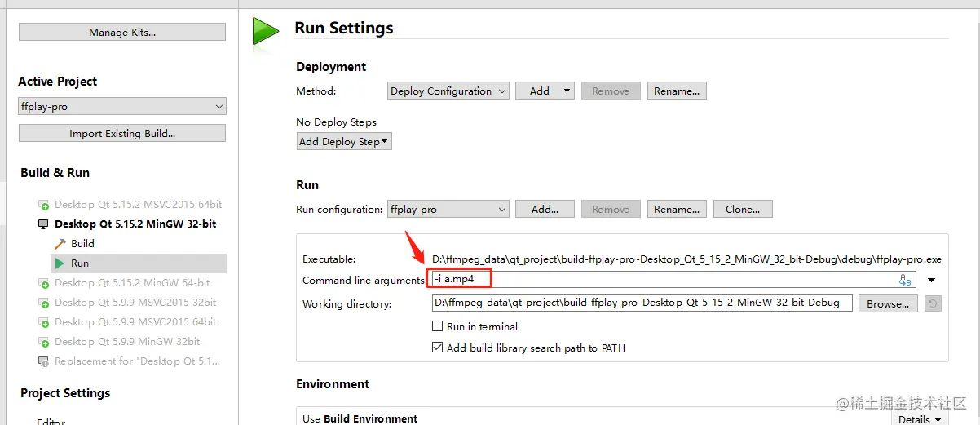Click plus icon of Desktop Qt 5.15.2 MSVC2015 64bit

click(x=43, y=205)
